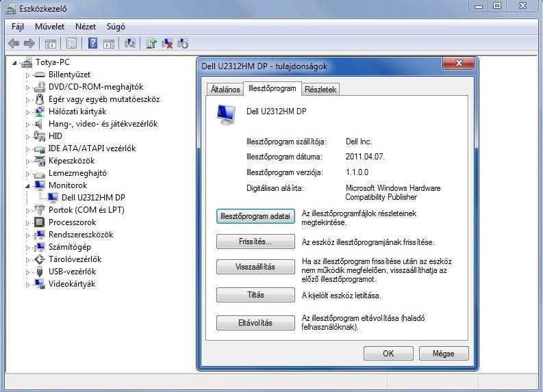This screenshot has width=543, height=392.
Task: Switch to the Részletek tab
Action: 320,89
